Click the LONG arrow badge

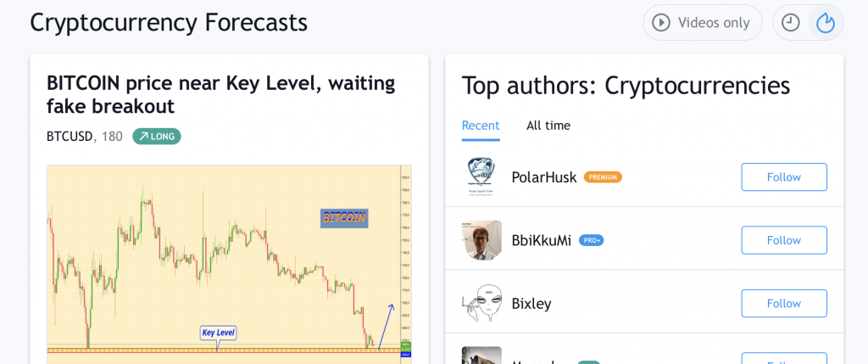click(x=157, y=137)
